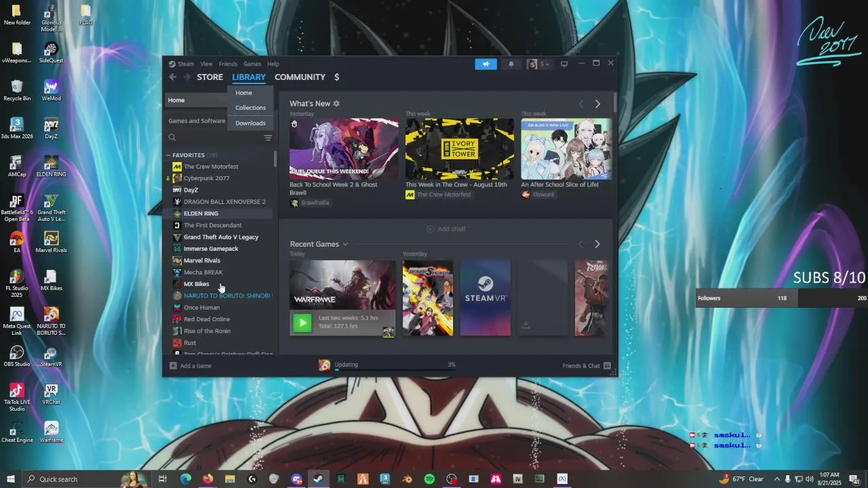The width and height of the screenshot is (868, 488).
Task: Select ELDEN RING in the library
Action: pos(222,213)
